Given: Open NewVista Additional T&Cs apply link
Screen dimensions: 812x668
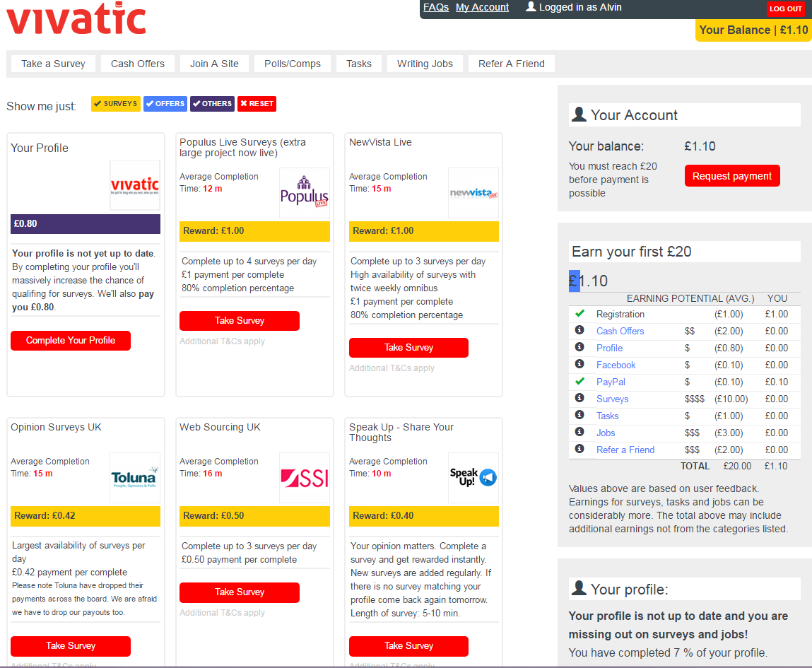Looking at the screenshot, I should 392,368.
